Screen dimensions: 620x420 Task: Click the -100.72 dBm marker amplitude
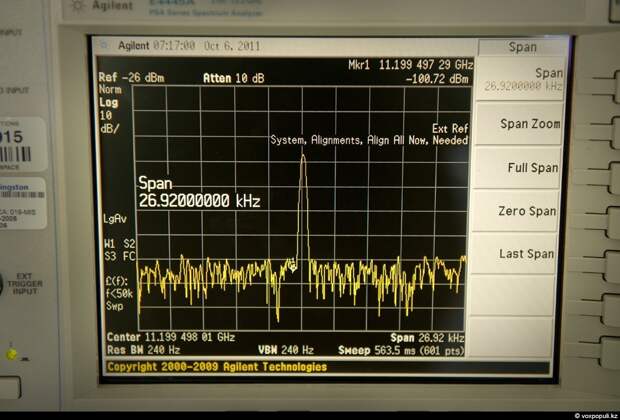tap(437, 79)
